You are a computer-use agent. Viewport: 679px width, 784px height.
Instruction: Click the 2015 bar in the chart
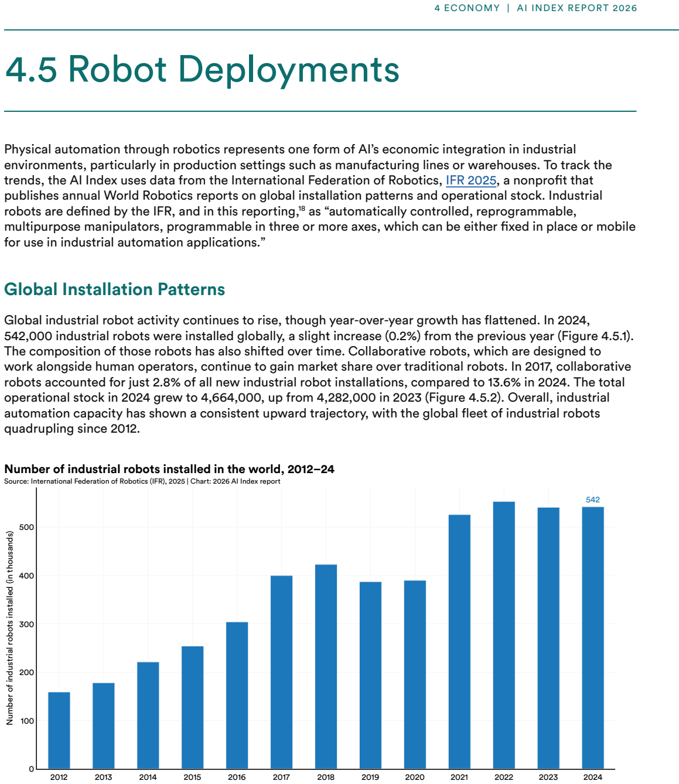(x=193, y=707)
